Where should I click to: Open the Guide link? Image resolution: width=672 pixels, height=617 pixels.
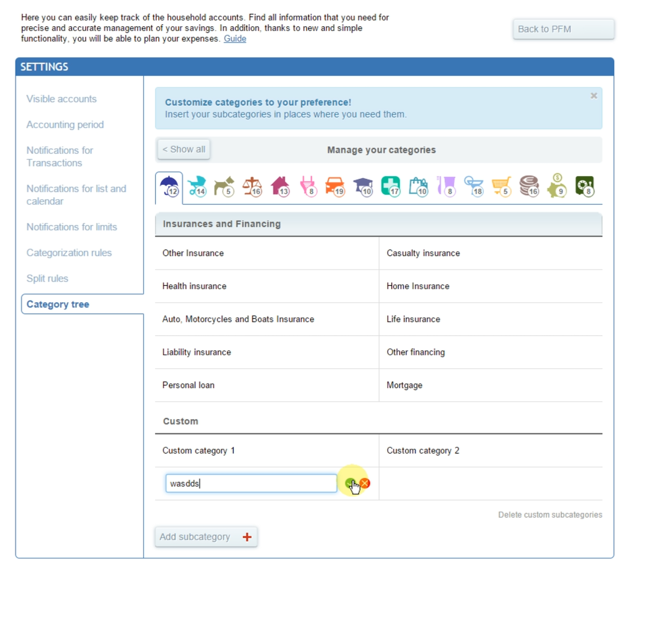point(235,39)
